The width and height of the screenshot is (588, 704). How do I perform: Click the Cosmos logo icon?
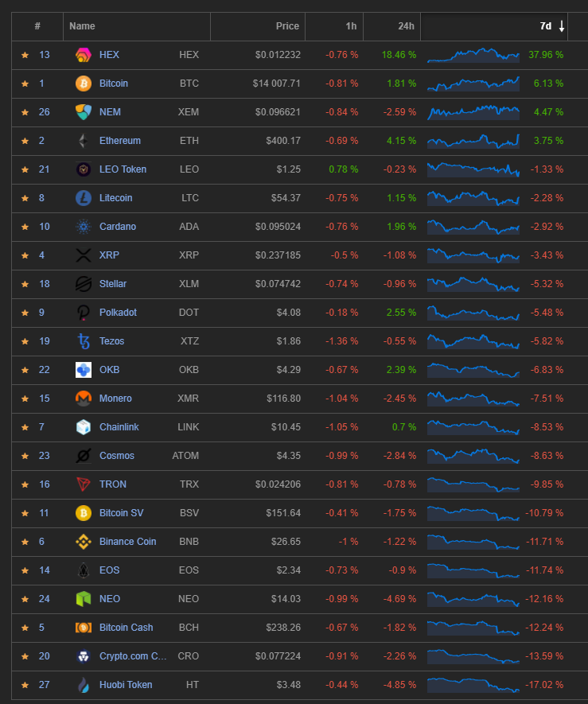84,456
